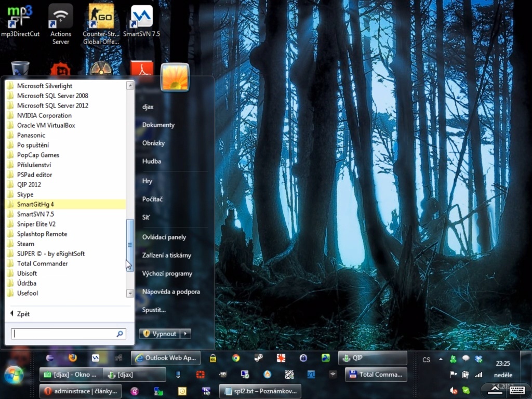This screenshot has width=532, height=399.
Task: Unmute the volume in the system tray
Action: point(453,391)
